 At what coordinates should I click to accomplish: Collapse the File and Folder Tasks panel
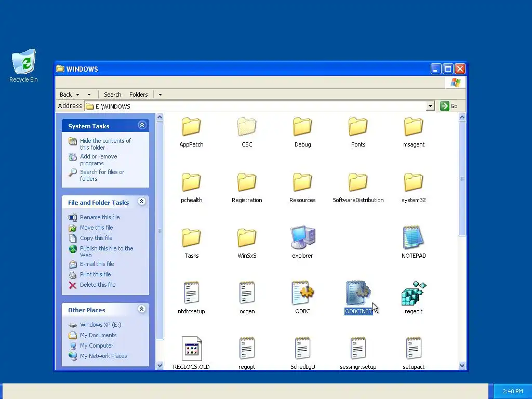click(x=142, y=202)
